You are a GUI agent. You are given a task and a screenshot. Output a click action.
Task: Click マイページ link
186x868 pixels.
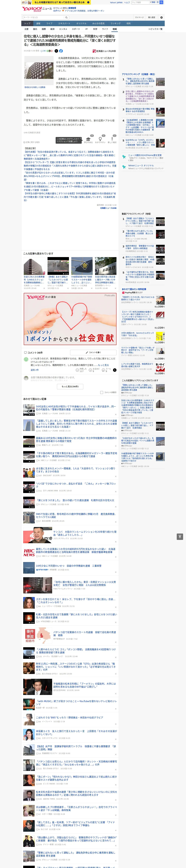click(139, 17)
